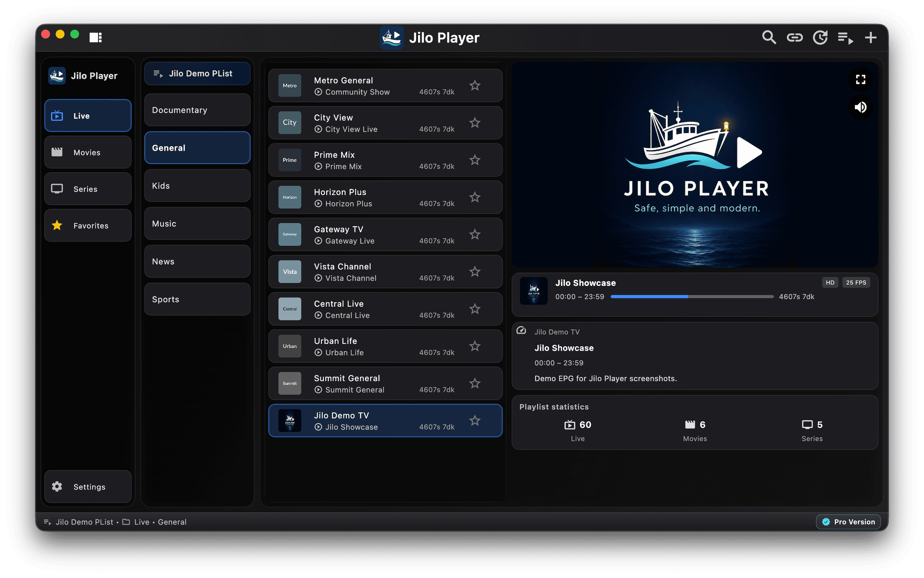Open the playlist queue icon in toolbar
The image size is (924, 578).
(x=845, y=38)
